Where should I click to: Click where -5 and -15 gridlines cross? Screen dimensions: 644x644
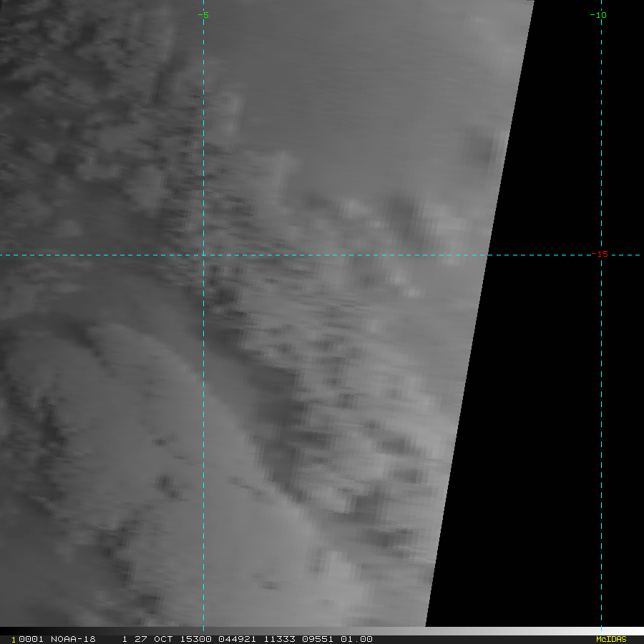coord(204,255)
